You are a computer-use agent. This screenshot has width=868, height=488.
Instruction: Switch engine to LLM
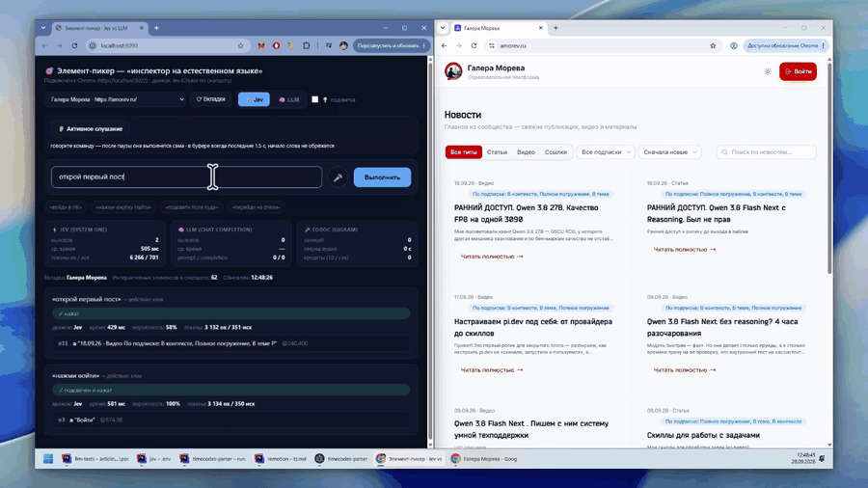[289, 99]
